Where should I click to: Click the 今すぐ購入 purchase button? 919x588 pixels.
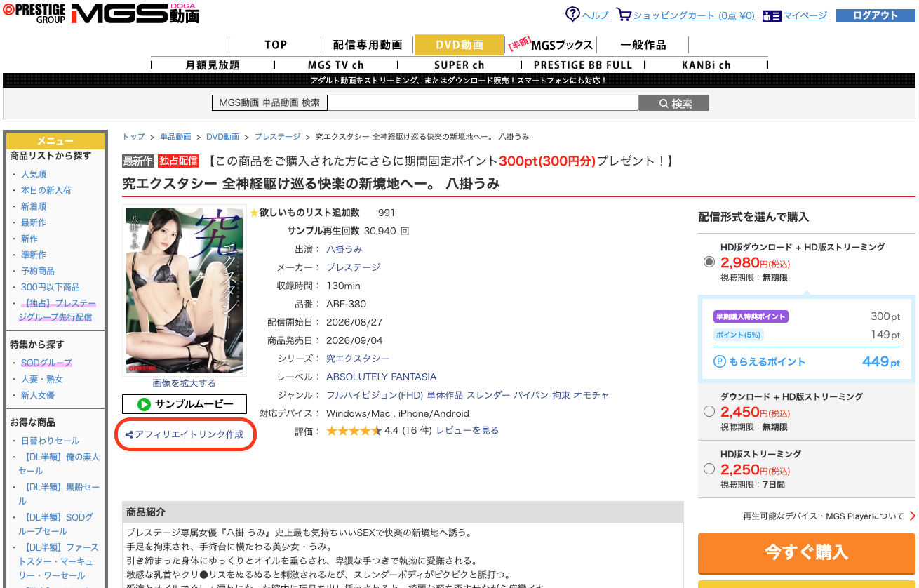tap(807, 552)
